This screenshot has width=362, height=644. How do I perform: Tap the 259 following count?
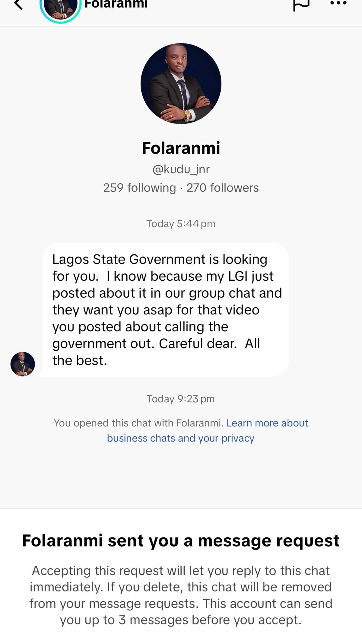click(139, 188)
